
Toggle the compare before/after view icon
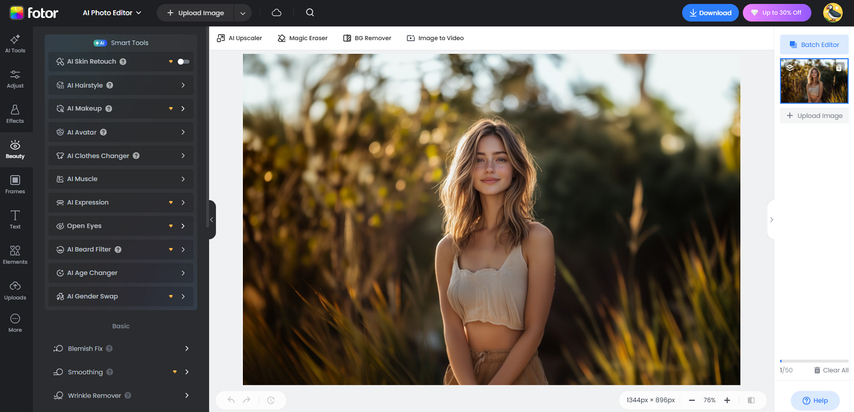(751, 400)
